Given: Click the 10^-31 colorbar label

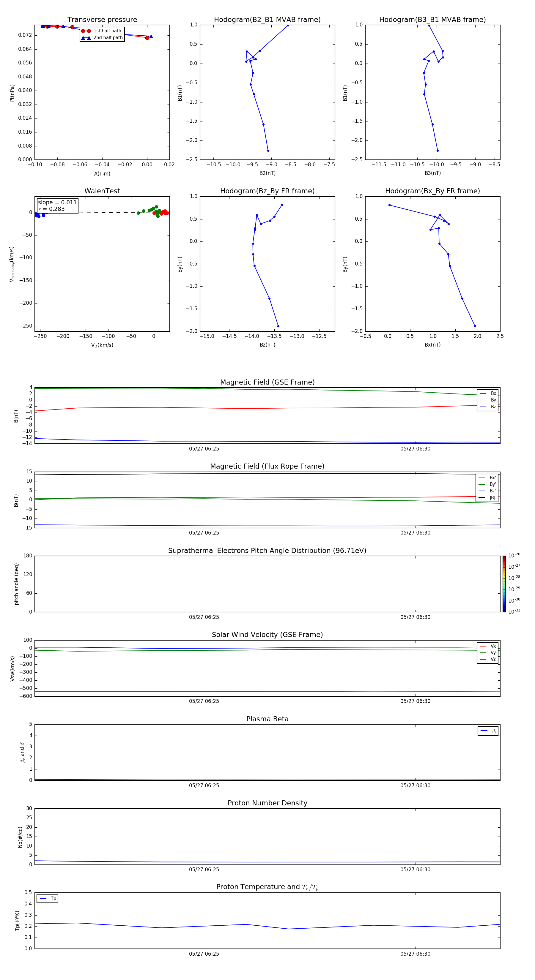Looking at the screenshot, I should point(514,611).
